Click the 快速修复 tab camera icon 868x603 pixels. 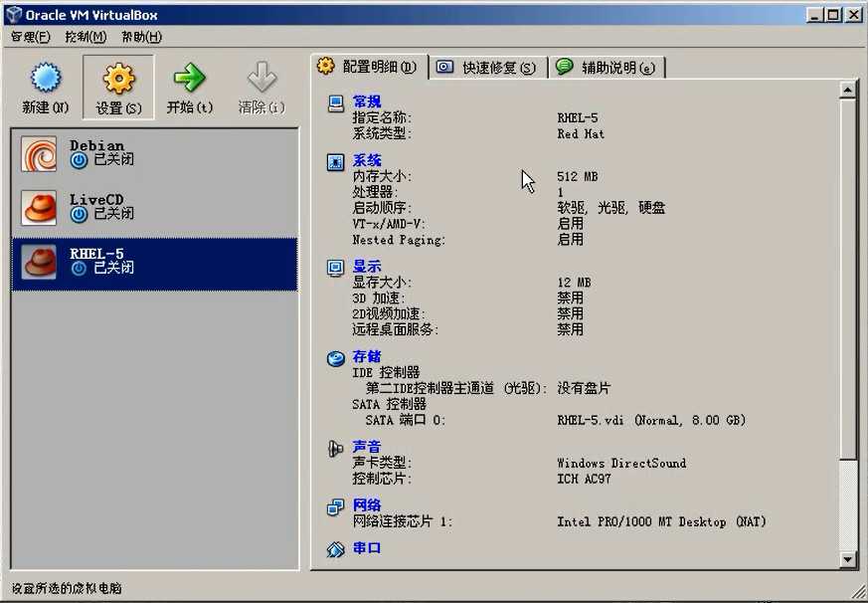pos(444,67)
